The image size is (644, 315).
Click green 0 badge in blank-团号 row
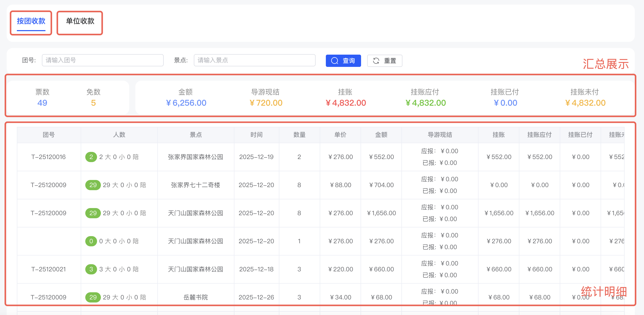click(x=91, y=241)
